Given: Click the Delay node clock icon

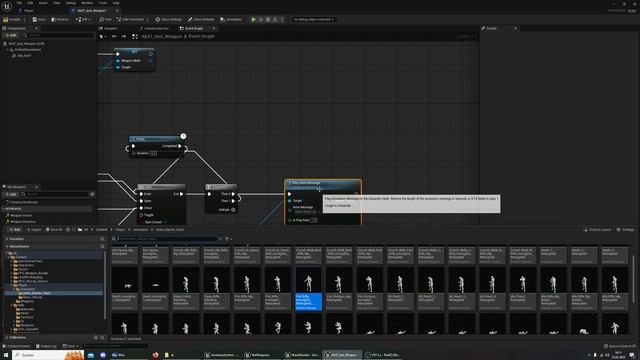Looking at the screenshot, I should [183, 136].
